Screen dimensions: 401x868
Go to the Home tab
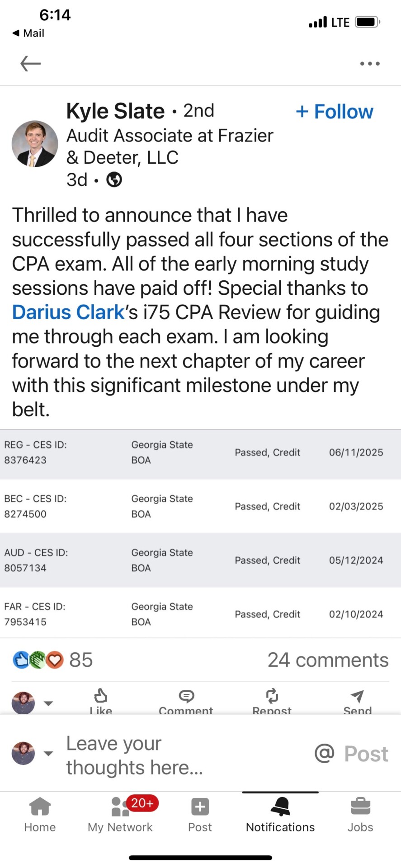click(x=40, y=814)
